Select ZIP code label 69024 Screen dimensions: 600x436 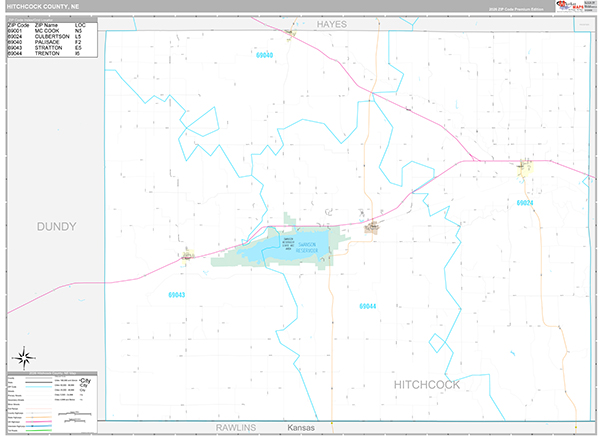[x=525, y=202]
